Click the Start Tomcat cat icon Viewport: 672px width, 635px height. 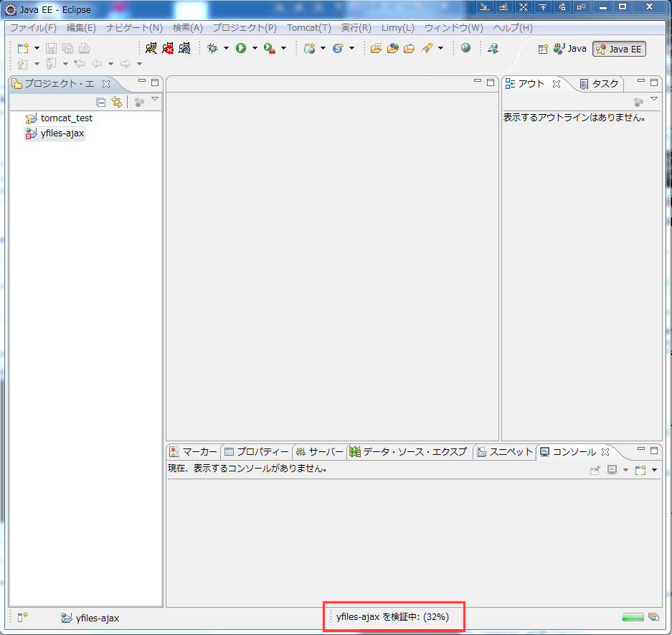pos(151,48)
